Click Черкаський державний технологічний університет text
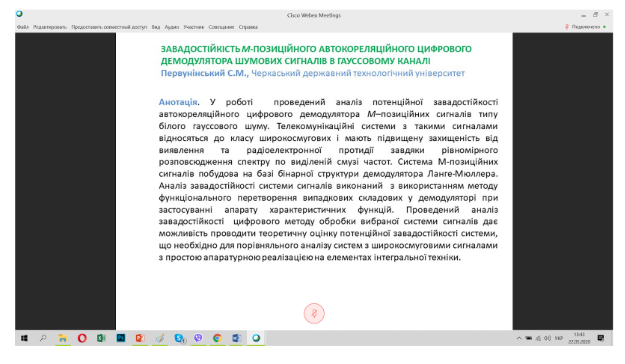 pos(358,73)
